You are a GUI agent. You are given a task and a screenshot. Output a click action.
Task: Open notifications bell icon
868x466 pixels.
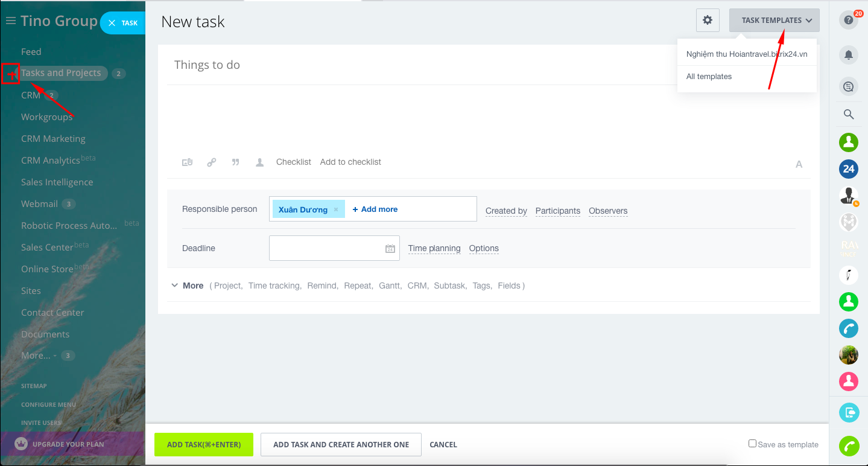(849, 55)
